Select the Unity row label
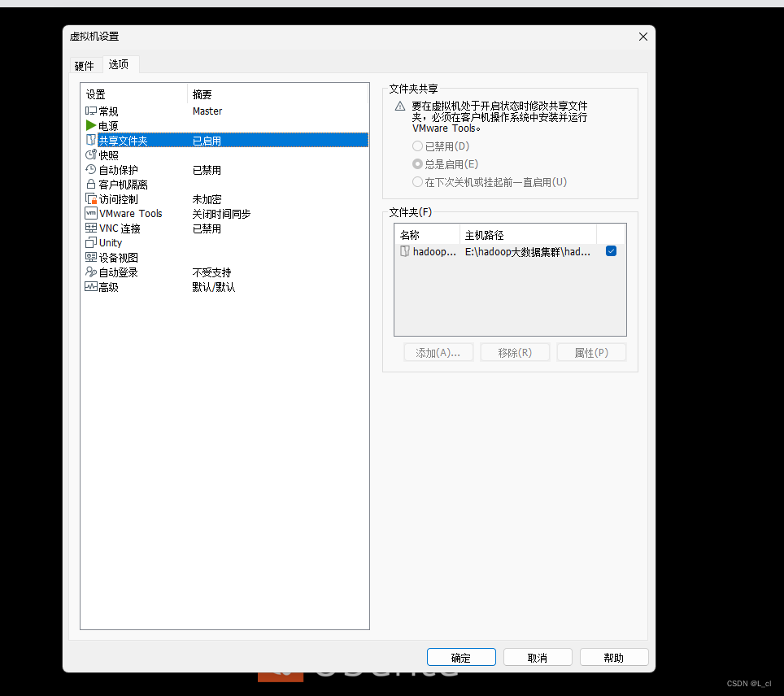 pos(111,243)
